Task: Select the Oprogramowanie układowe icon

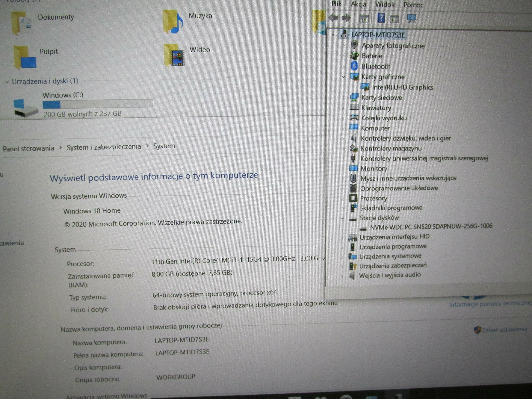Action: (353, 188)
